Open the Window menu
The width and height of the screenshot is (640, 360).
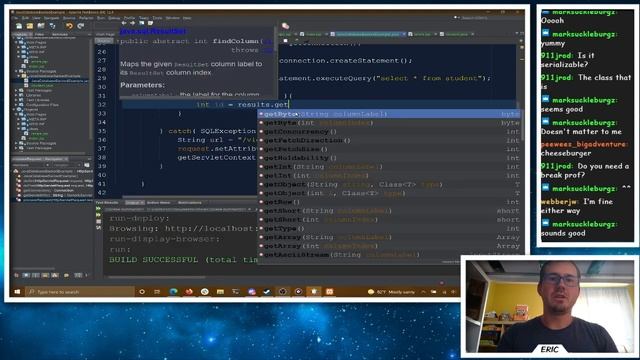(172, 18)
